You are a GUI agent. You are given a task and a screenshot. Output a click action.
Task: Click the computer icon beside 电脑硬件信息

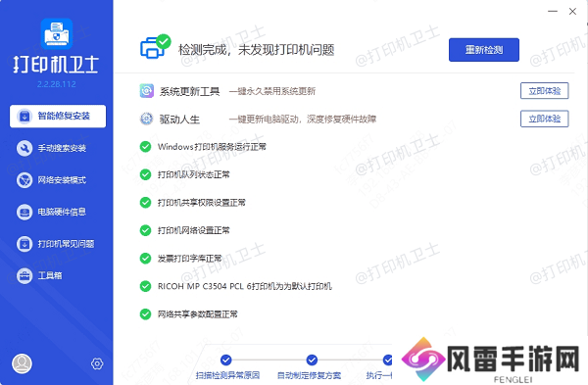[24, 212]
